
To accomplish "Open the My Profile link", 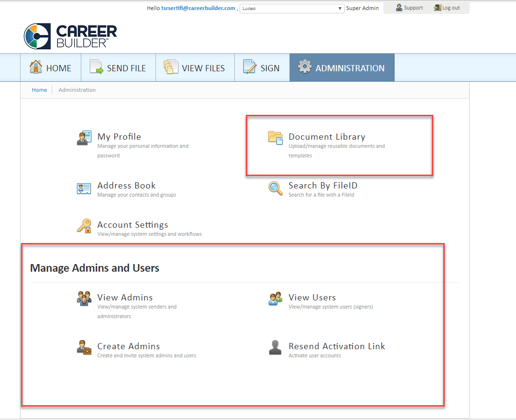I will coord(119,137).
